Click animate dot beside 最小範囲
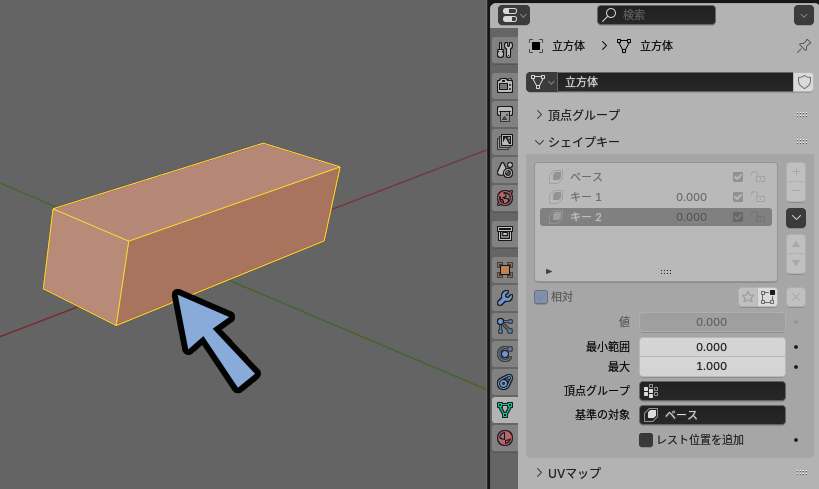The height and width of the screenshot is (489, 819). [x=796, y=347]
